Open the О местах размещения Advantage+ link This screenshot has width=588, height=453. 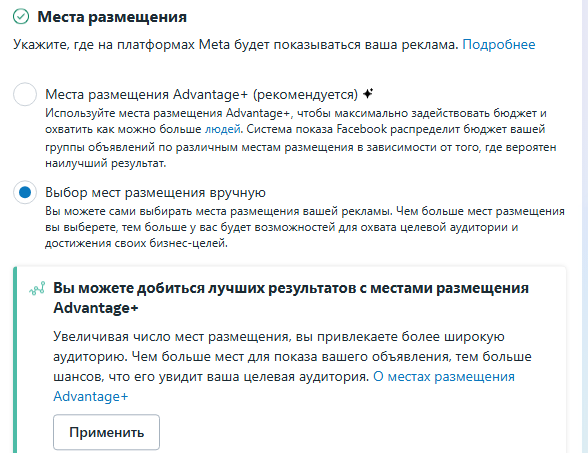(x=284, y=386)
